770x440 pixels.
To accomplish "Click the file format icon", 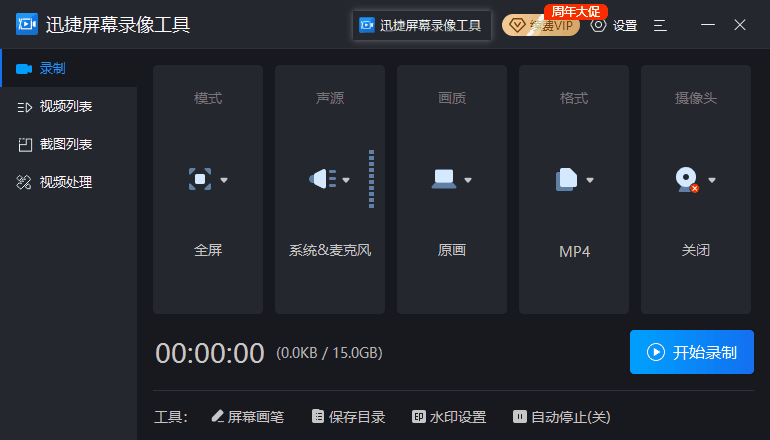I will (x=566, y=179).
